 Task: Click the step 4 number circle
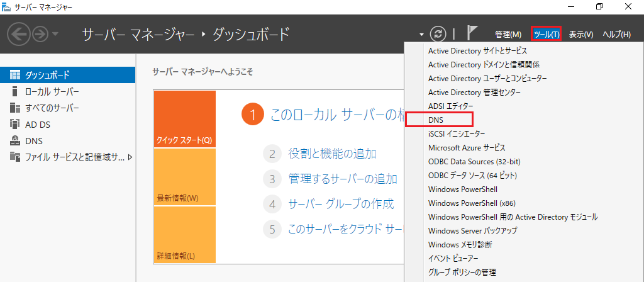point(272,204)
